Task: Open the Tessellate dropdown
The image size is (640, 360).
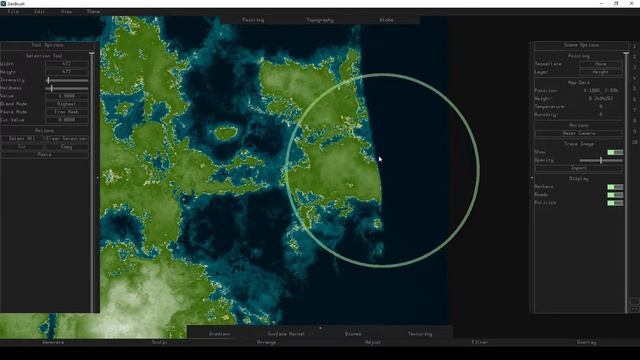Action: click(x=601, y=64)
